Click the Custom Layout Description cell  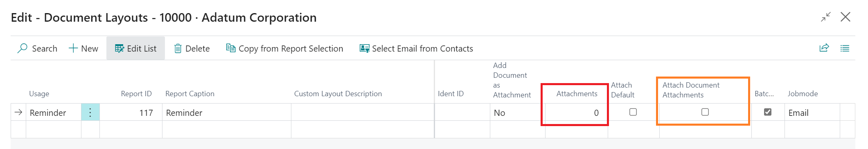363,113
